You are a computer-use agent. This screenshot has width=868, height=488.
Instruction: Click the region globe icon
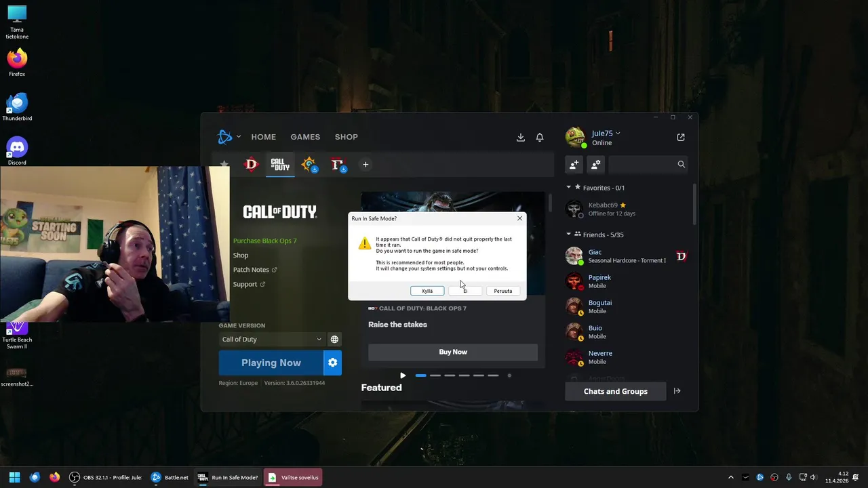[334, 339]
